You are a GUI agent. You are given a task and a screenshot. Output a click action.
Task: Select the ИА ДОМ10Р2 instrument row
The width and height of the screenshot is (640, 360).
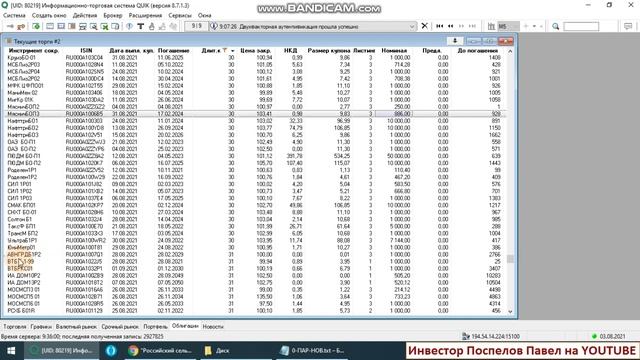255,276
